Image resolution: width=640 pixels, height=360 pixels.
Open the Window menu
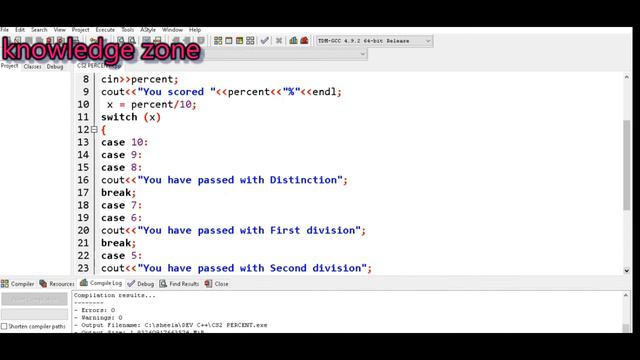click(x=172, y=30)
